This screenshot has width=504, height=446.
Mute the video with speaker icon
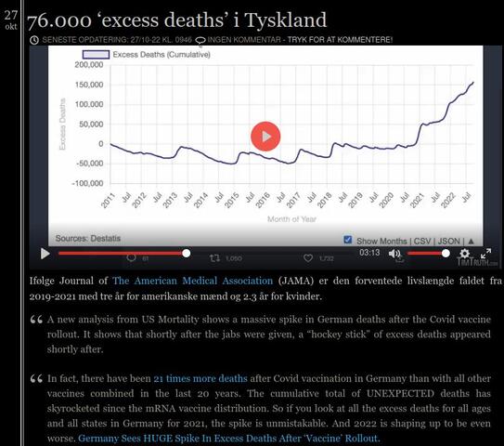click(x=394, y=254)
